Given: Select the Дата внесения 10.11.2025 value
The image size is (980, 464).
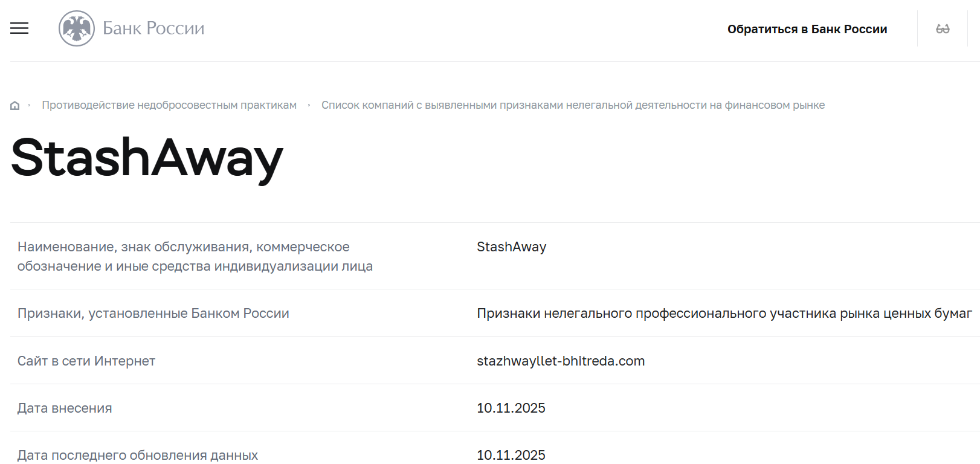Looking at the screenshot, I should pos(511,408).
